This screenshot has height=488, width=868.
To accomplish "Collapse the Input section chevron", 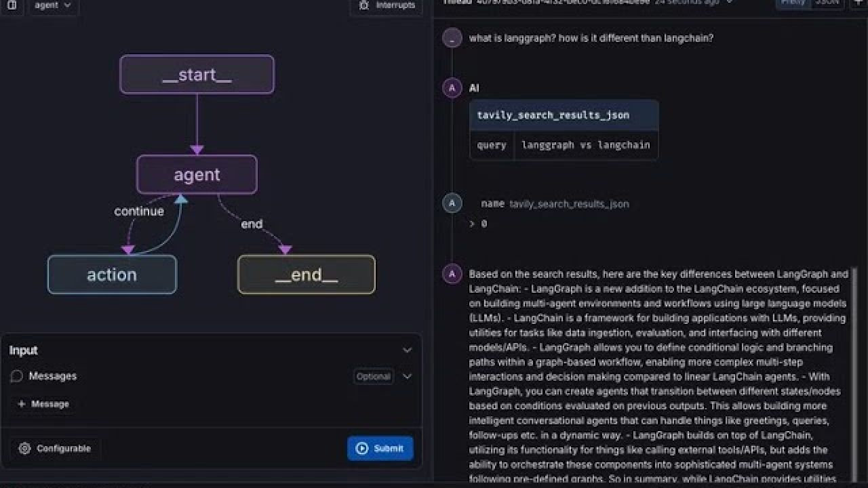I will point(408,350).
